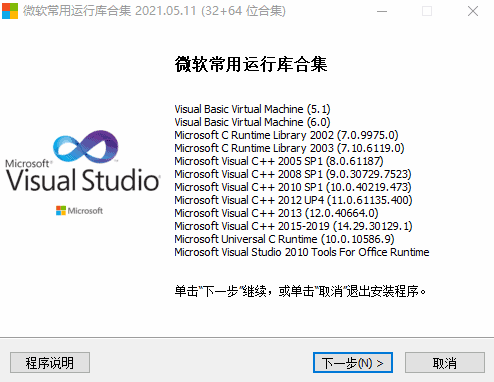Screen dimensions: 494x382
Task: Click Microsoft Visual C++ 2005 SP1 line
Action: coord(279,161)
